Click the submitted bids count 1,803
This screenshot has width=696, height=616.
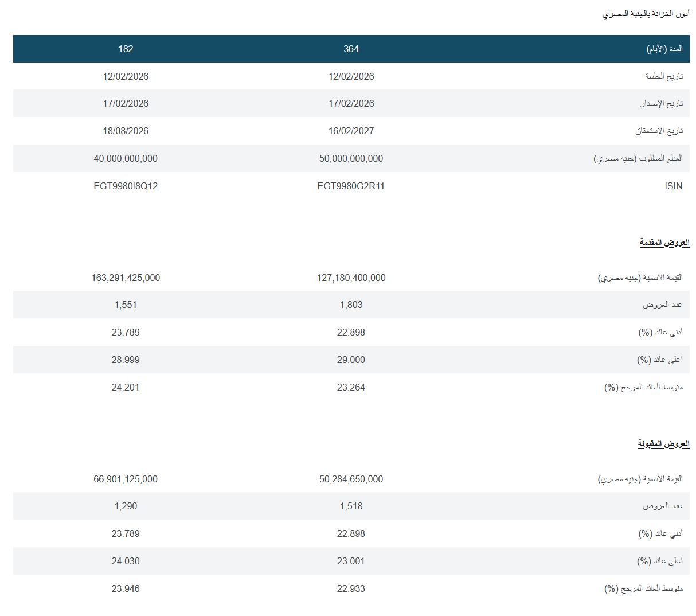point(351,305)
